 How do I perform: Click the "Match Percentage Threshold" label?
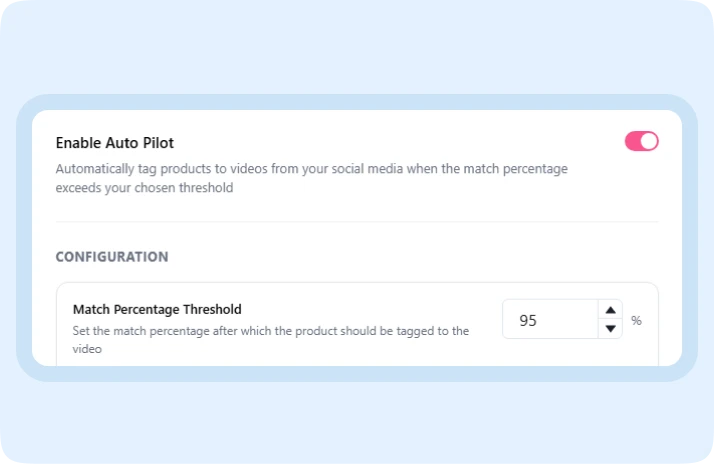click(157, 309)
